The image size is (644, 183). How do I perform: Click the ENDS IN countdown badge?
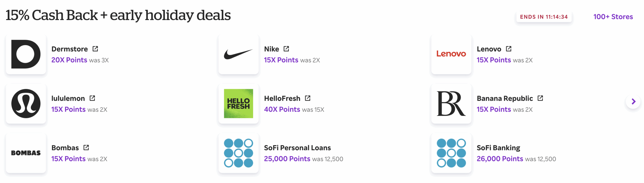click(x=544, y=17)
